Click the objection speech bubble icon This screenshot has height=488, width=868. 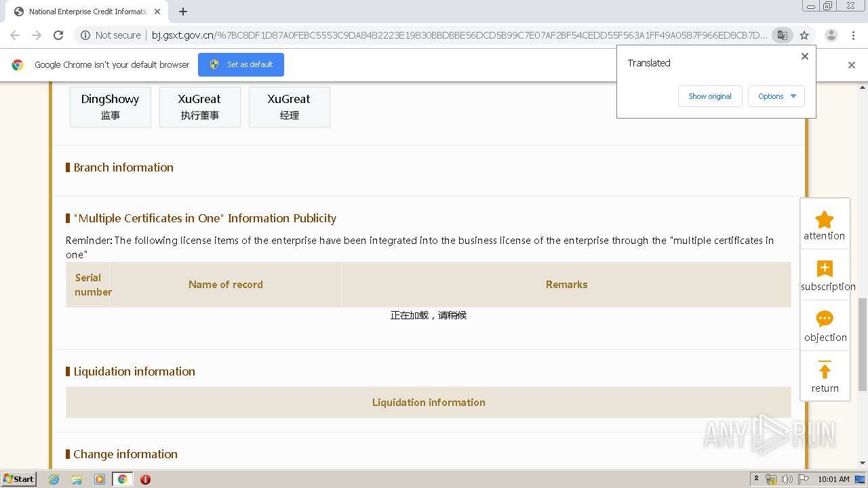click(825, 319)
